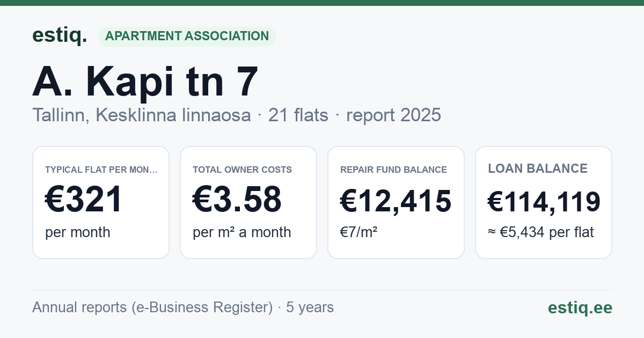644x338 pixels.
Task: Open the Repair fund balance card
Action: [396, 202]
